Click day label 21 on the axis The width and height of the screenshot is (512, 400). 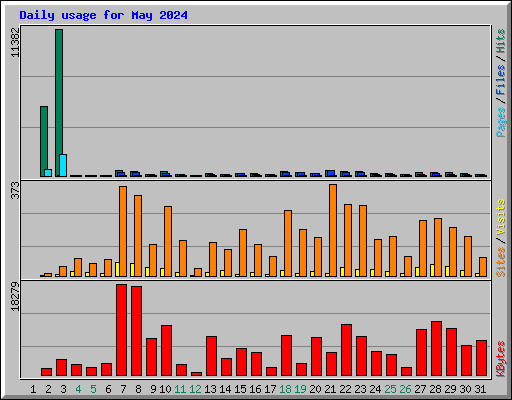(330, 389)
